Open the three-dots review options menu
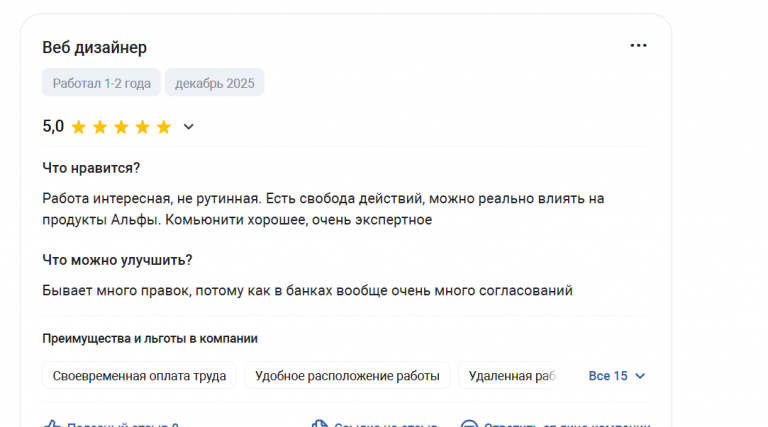768x427 pixels. point(638,46)
